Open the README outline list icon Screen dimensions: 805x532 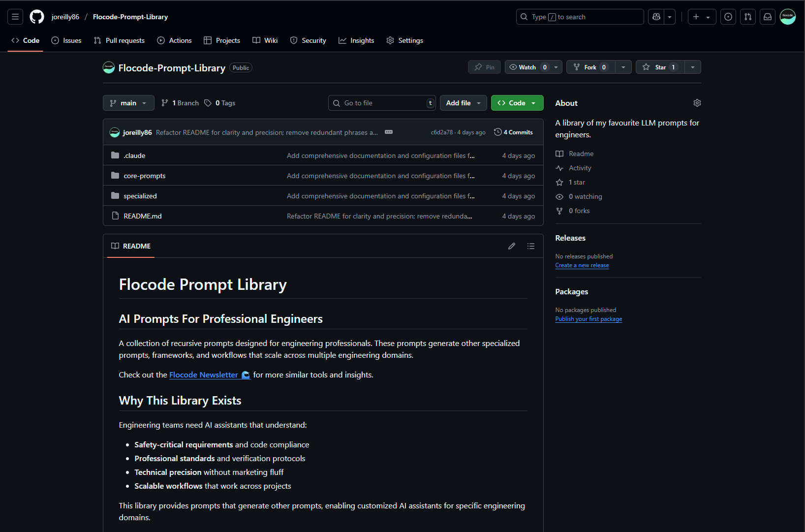point(531,246)
